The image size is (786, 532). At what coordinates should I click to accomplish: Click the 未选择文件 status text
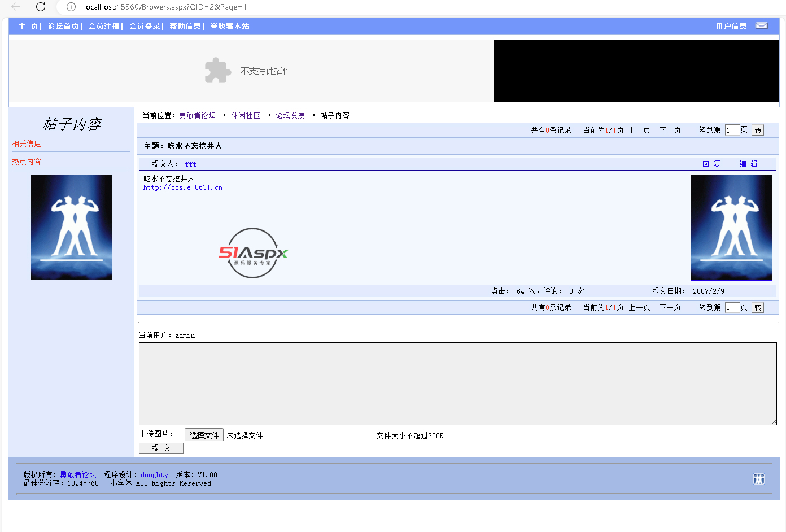pyautogui.click(x=244, y=435)
